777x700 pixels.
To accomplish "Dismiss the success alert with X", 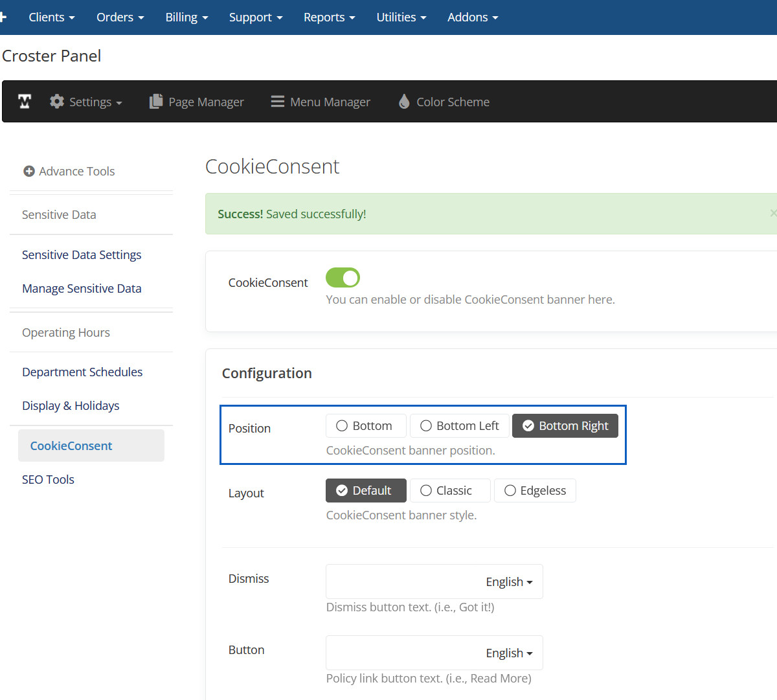I will pos(772,213).
